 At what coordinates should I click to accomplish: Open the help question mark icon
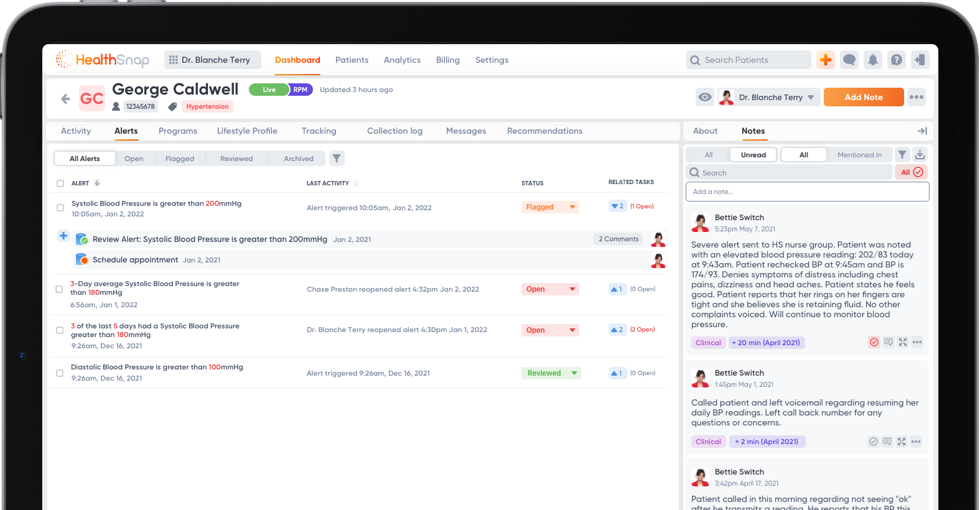(897, 60)
